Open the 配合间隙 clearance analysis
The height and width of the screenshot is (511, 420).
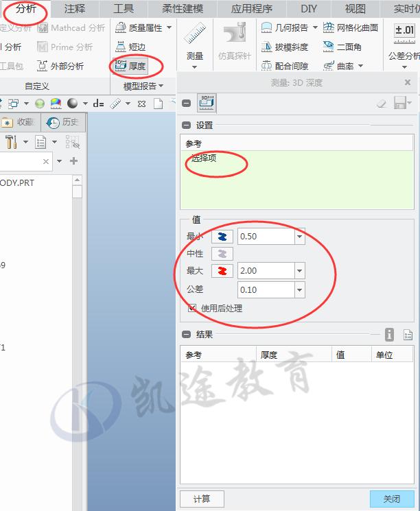point(285,66)
